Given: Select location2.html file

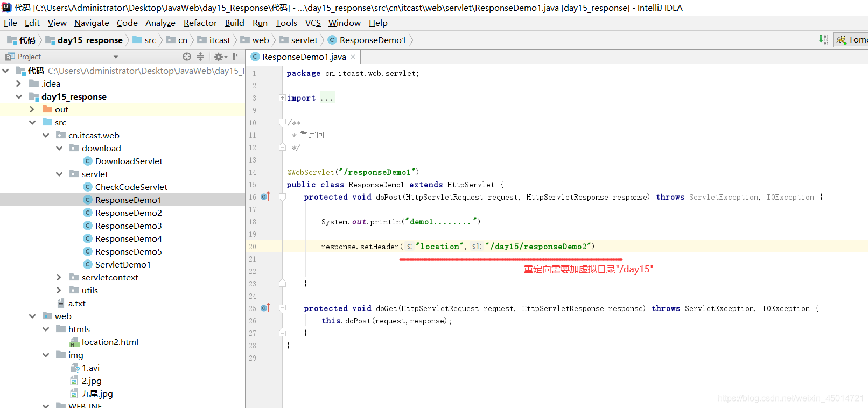Looking at the screenshot, I should 110,342.
